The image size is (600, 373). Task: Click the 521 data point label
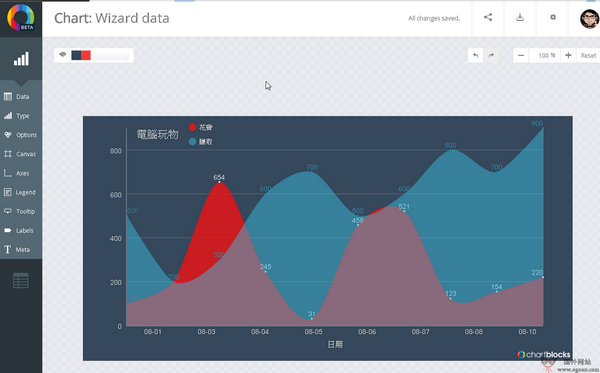pos(404,207)
